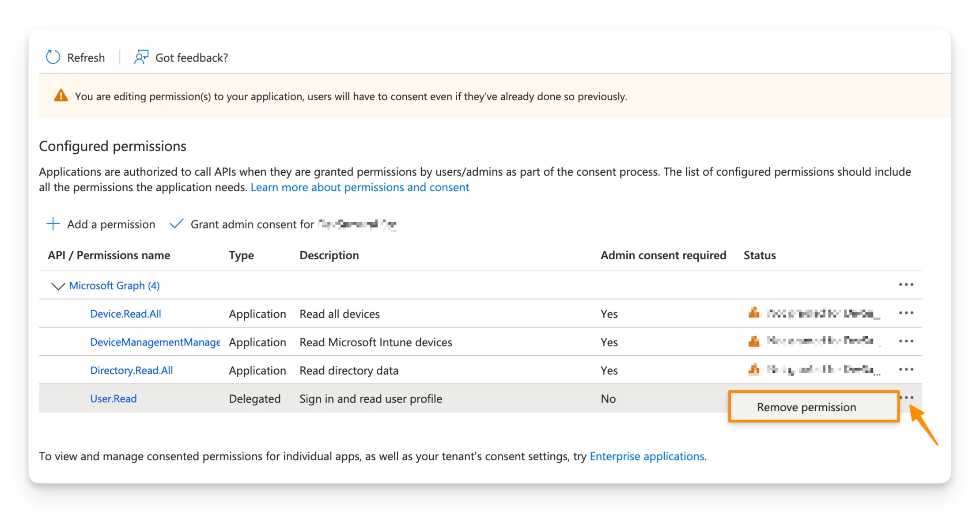Open the Directory.Read.All permission link
This screenshot has width=980, height=512.
pyautogui.click(x=132, y=370)
